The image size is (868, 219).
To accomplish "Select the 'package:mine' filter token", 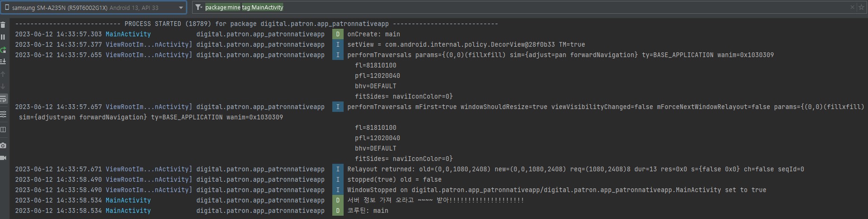I will coord(222,8).
